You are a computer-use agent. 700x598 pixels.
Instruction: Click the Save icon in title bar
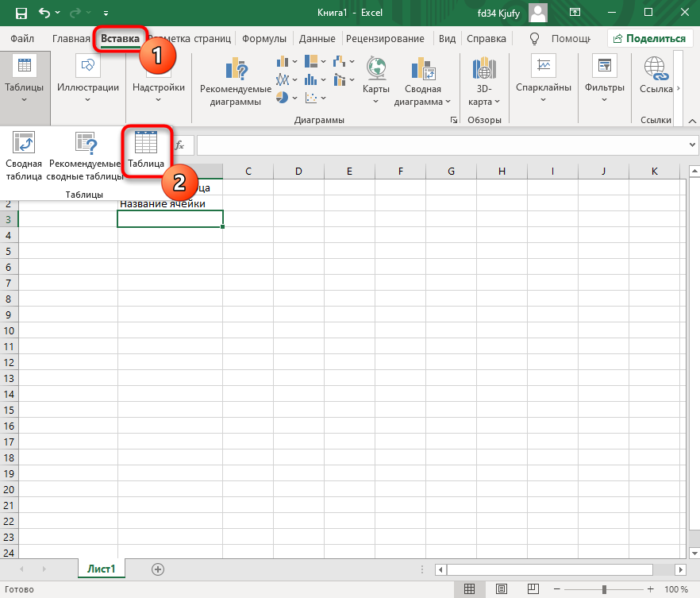click(21, 14)
